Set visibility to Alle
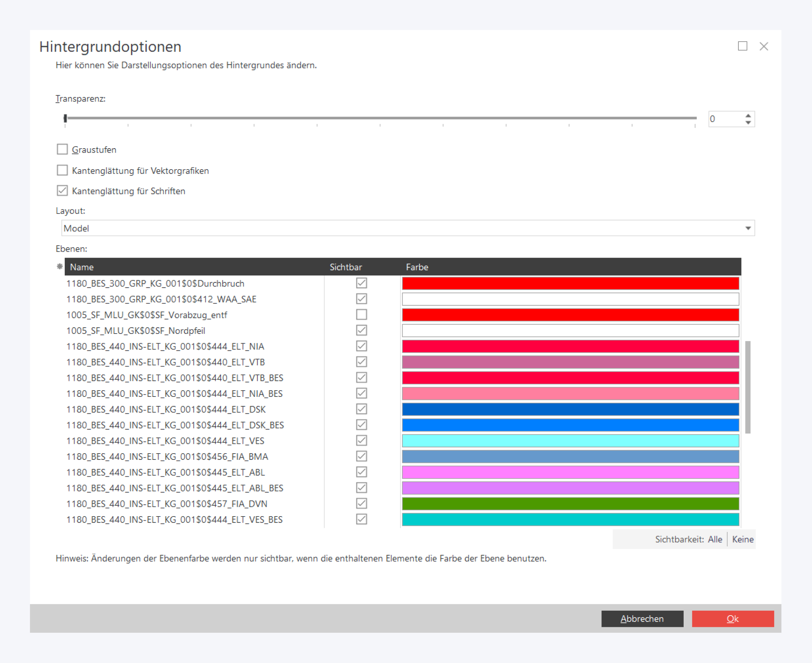Screen dimensions: 812x663 [x=715, y=539]
